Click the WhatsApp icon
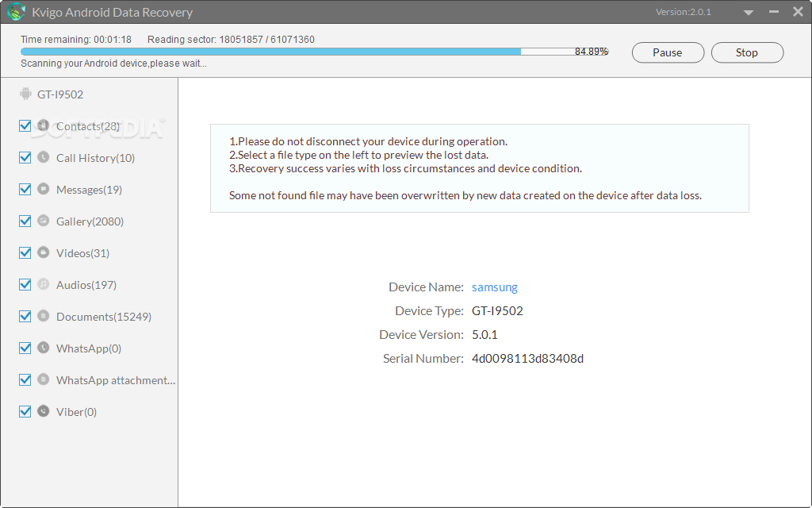812x508 pixels. click(x=44, y=348)
